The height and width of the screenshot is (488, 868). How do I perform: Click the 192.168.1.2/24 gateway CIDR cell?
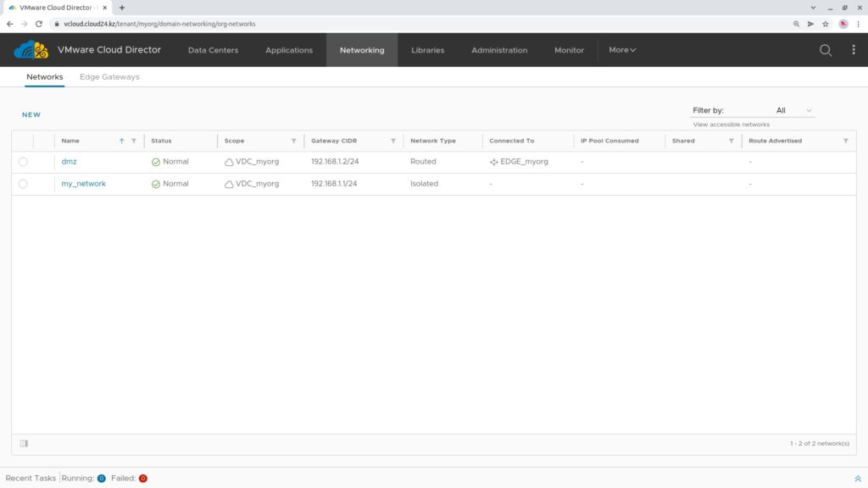pos(335,162)
